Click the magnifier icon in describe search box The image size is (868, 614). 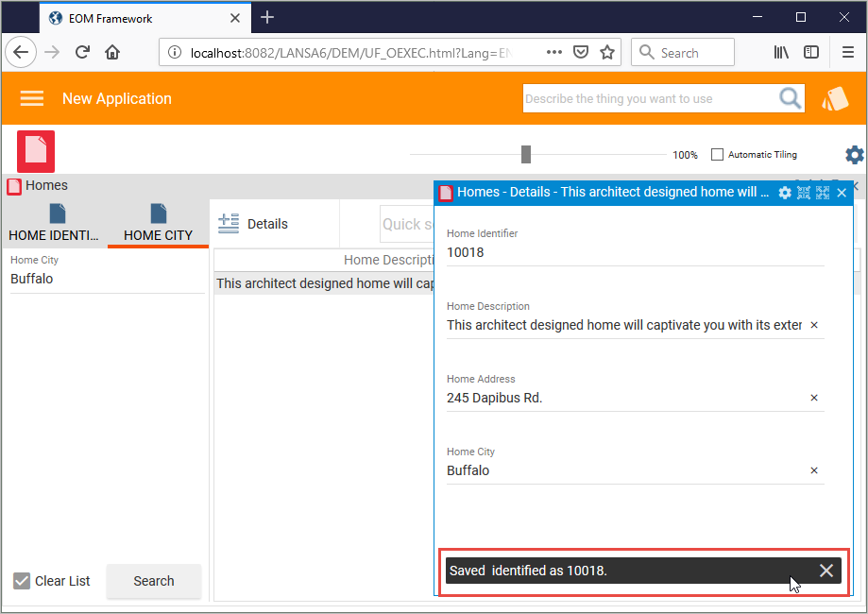point(790,98)
